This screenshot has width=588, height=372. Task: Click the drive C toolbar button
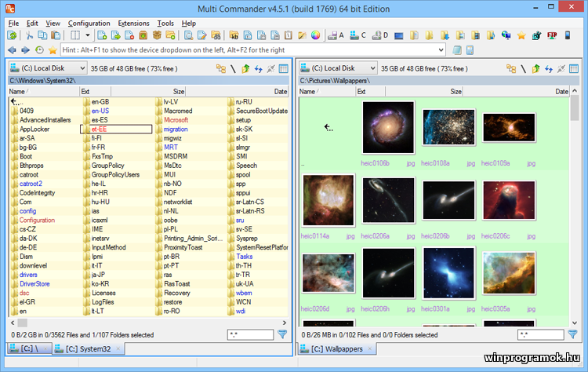pos(358,35)
